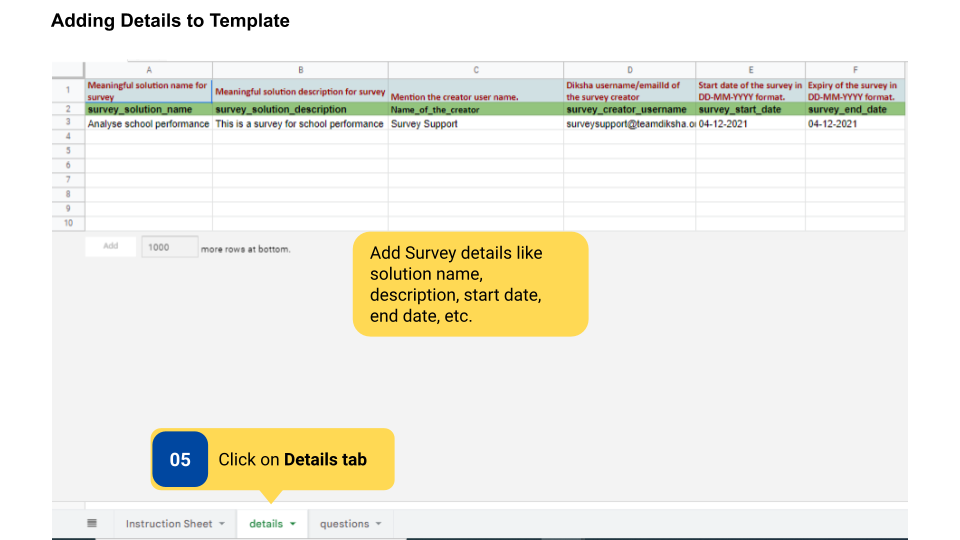Select row 3 header
This screenshot has height=540, width=960.
click(x=68, y=124)
